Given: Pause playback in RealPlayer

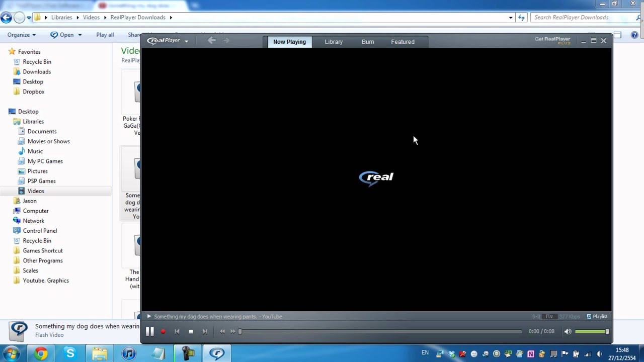Looking at the screenshot, I should click(x=149, y=331).
